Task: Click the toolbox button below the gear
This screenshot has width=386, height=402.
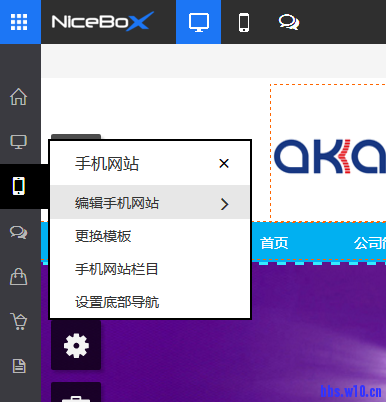Action: [x=76, y=392]
